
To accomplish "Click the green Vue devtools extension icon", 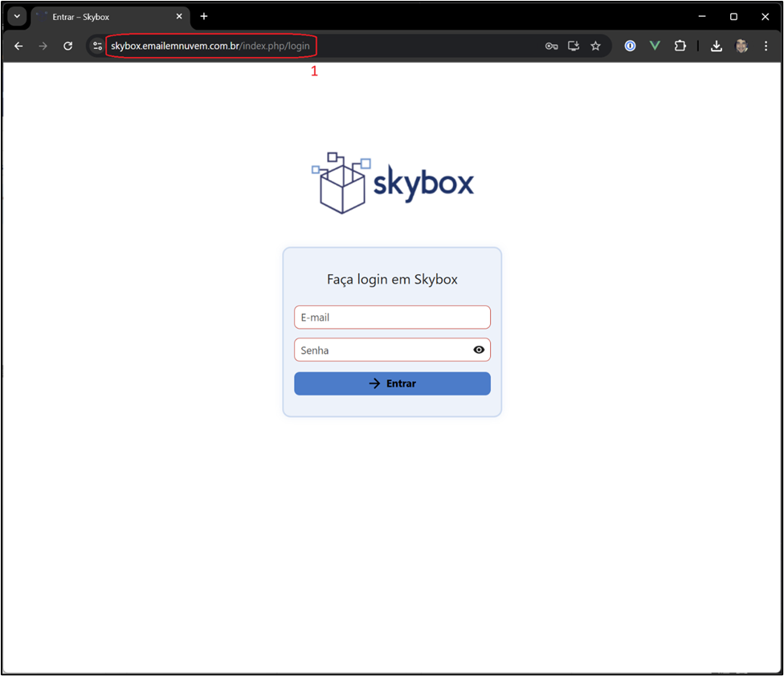I will tap(655, 47).
